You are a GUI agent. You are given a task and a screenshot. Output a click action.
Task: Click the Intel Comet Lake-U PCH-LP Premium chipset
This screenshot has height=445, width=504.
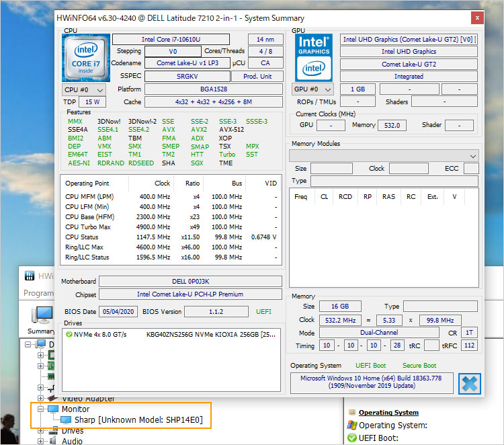(191, 294)
